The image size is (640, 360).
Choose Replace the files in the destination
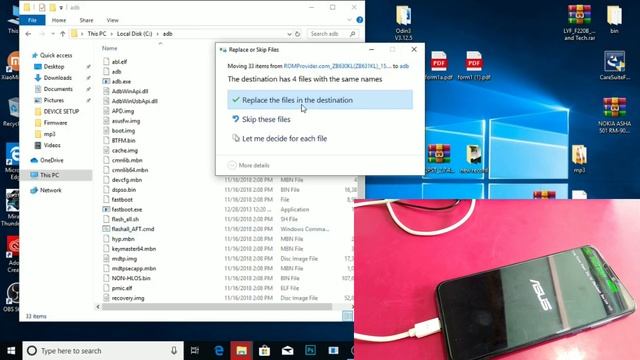[320, 100]
